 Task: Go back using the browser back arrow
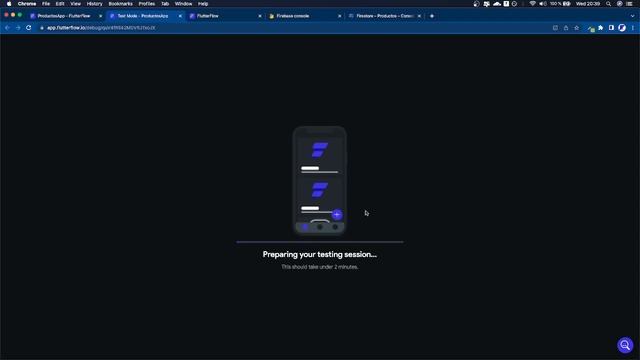point(7,28)
